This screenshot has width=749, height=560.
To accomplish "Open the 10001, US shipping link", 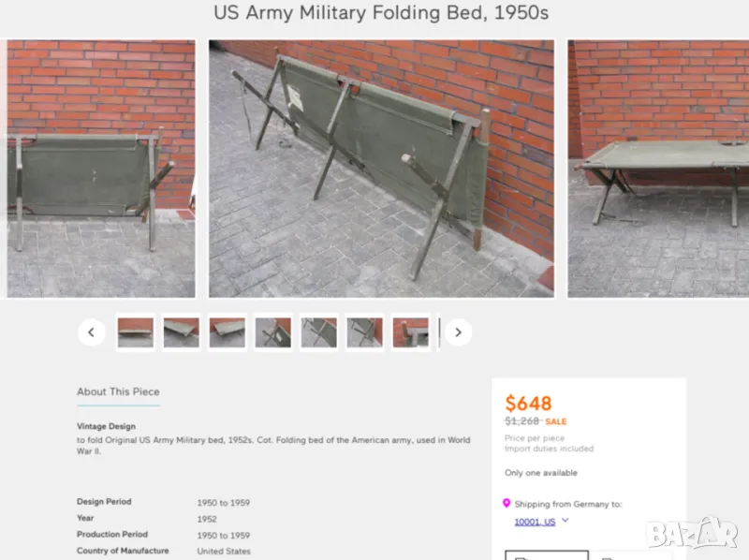I will click(x=534, y=522).
